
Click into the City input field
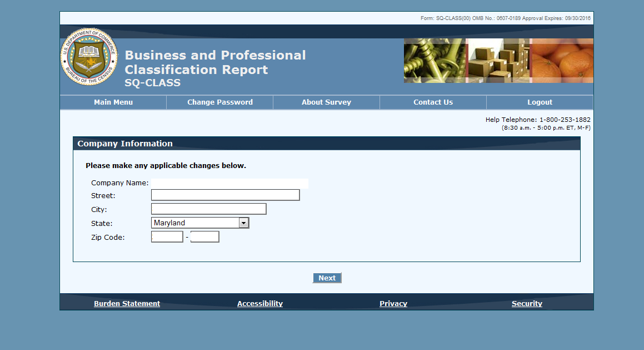click(208, 209)
